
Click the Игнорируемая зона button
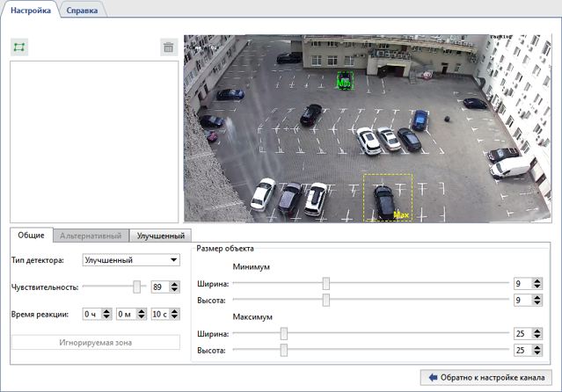tap(95, 342)
